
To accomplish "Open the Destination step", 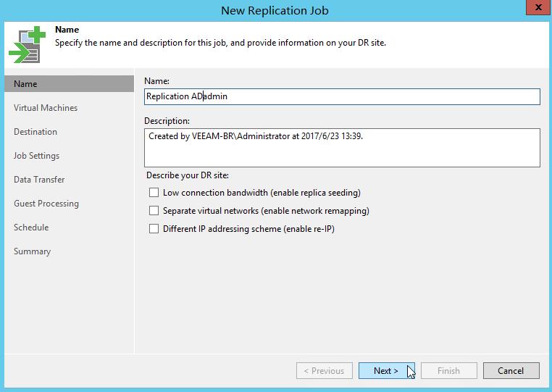I will click(x=35, y=132).
